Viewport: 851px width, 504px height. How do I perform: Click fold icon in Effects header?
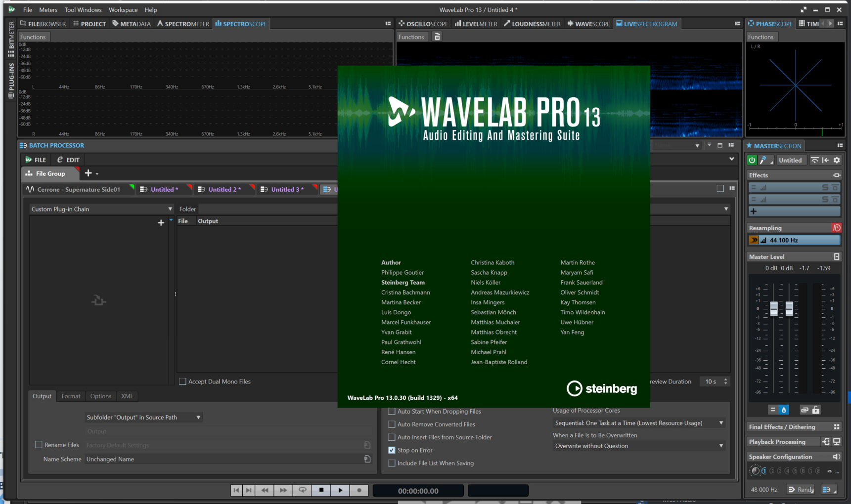click(836, 175)
